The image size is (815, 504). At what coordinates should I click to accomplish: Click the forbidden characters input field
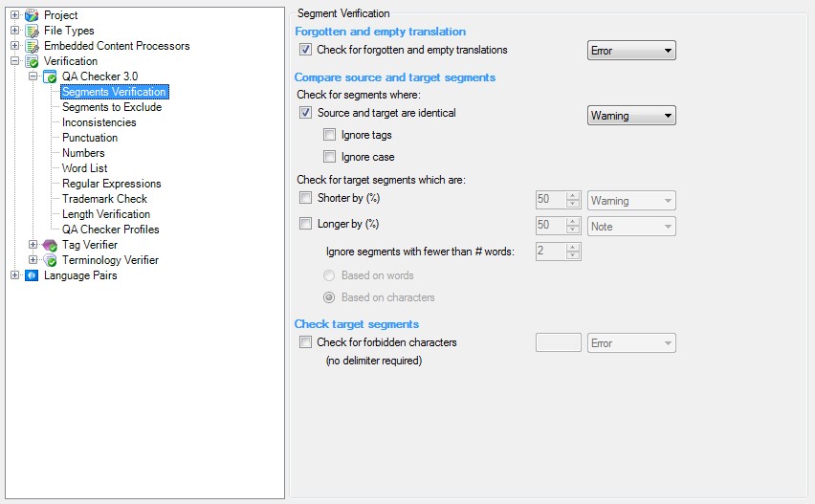click(x=558, y=342)
